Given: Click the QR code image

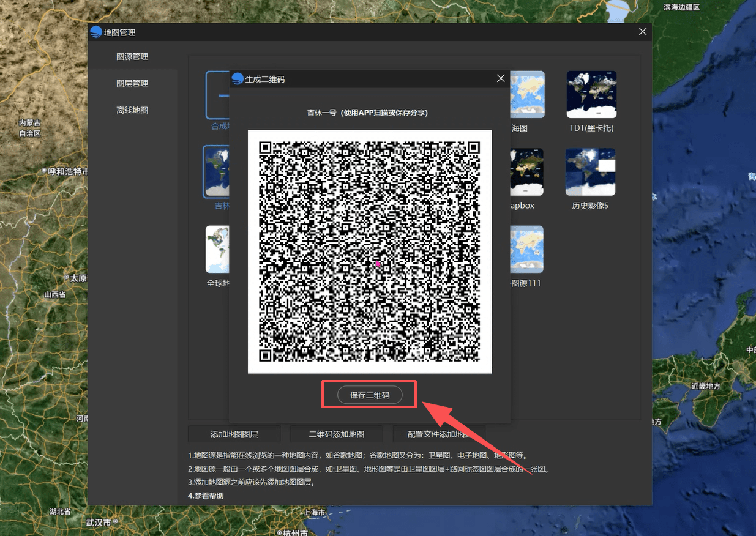Looking at the screenshot, I should click(370, 251).
